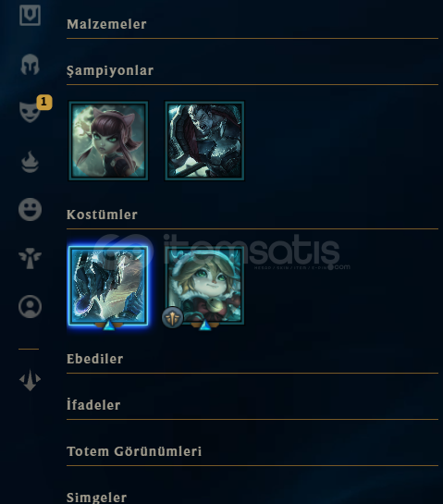Open the materials chest sidebar icon
This screenshot has height=504, width=443.
pyautogui.click(x=30, y=15)
